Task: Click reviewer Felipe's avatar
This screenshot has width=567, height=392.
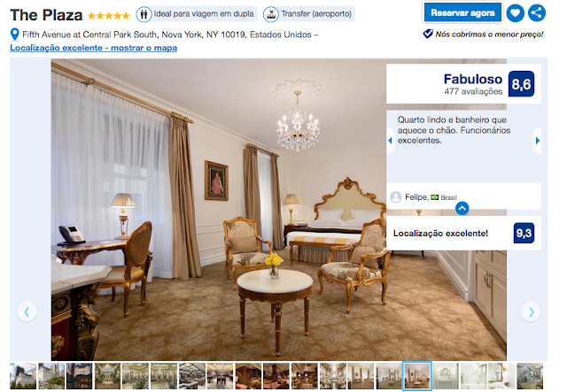Action: tap(396, 197)
